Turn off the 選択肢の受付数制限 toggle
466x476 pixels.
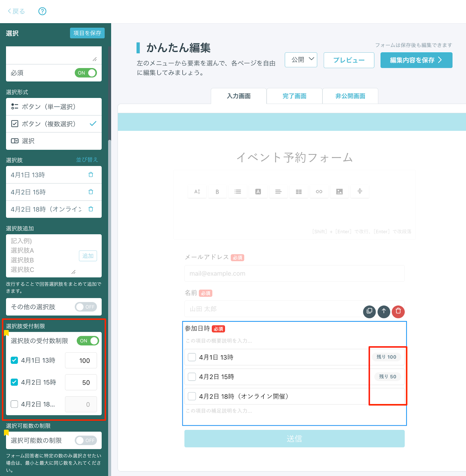click(x=88, y=341)
